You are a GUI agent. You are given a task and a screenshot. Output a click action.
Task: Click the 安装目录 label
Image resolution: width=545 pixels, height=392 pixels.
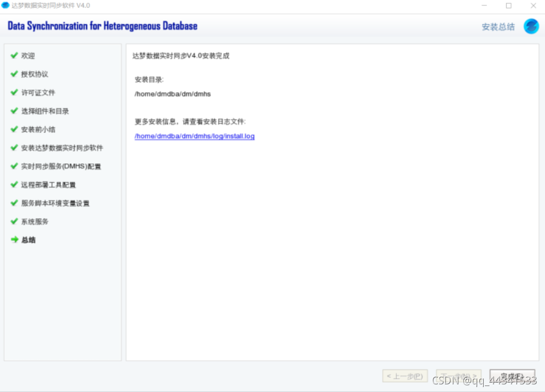[149, 80]
